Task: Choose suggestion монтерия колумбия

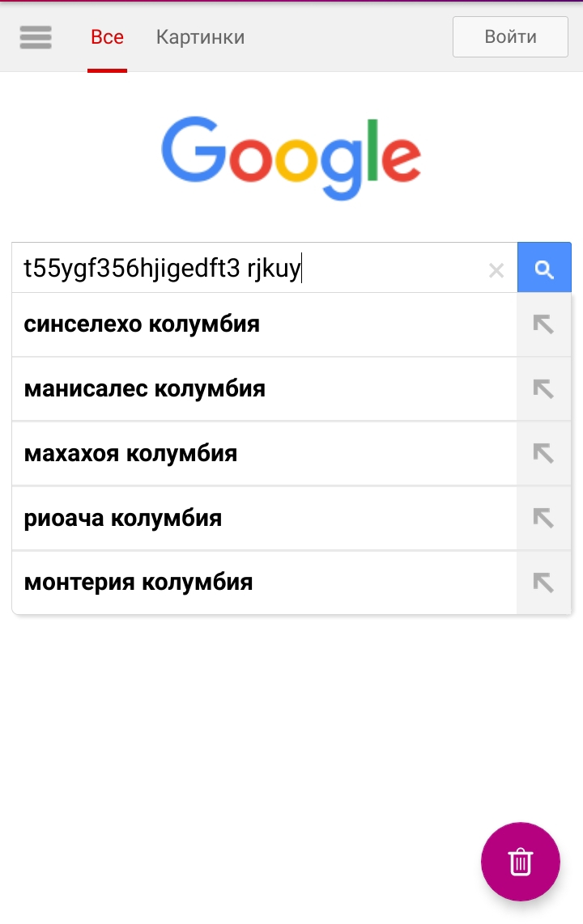Action: click(264, 583)
